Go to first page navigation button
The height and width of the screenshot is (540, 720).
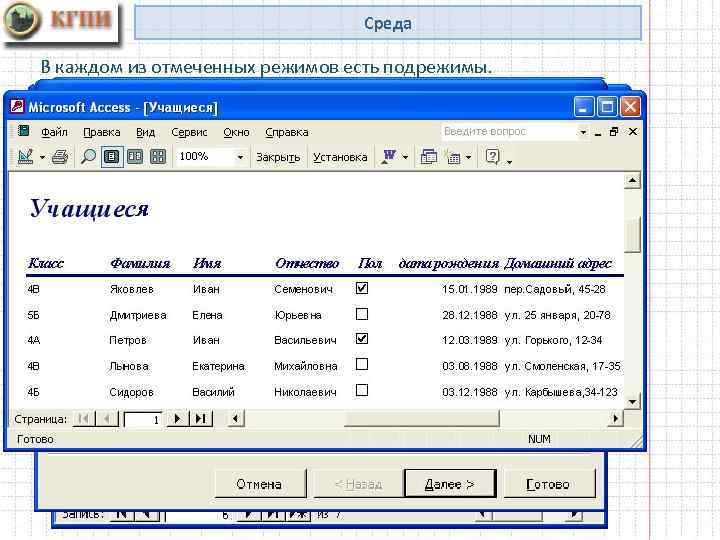pos(84,418)
